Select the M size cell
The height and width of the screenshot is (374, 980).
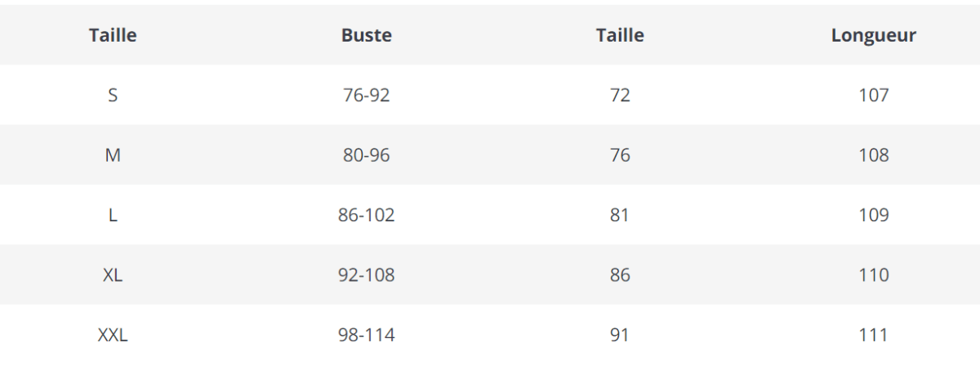click(x=113, y=155)
